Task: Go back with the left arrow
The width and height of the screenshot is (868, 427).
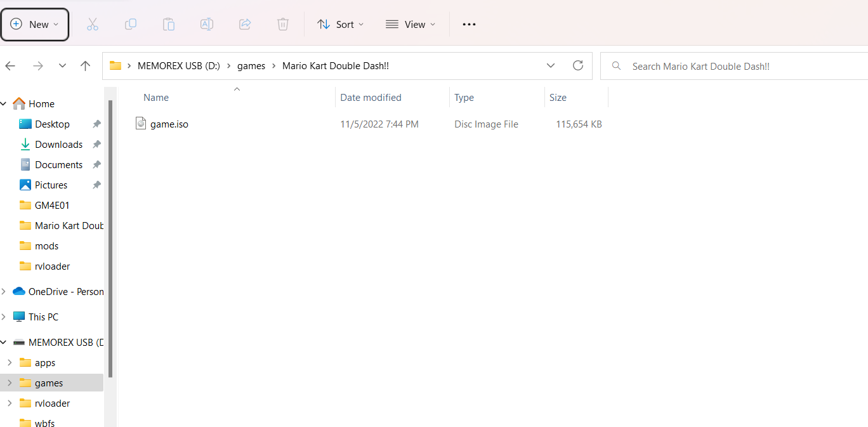Action: point(10,66)
